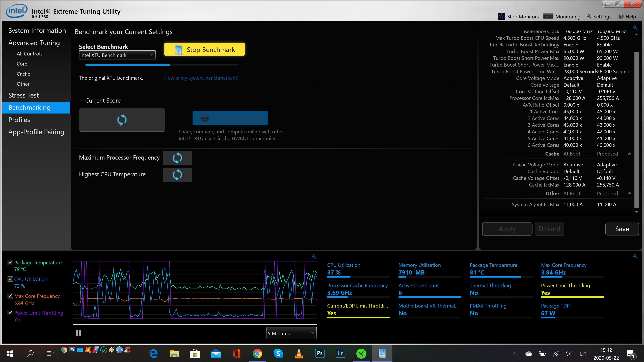Open File Explorer from taskbar
The image size is (644, 362).
pyautogui.click(x=174, y=353)
